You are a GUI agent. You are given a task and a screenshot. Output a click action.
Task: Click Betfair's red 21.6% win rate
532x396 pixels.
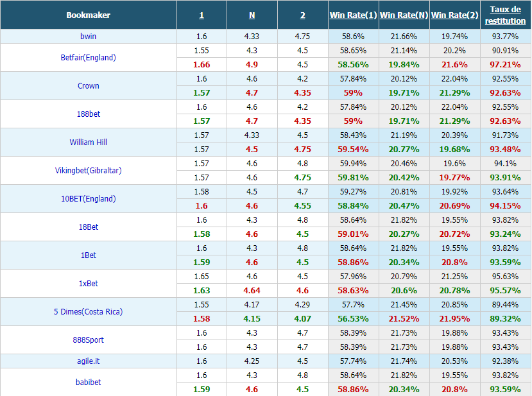454,64
